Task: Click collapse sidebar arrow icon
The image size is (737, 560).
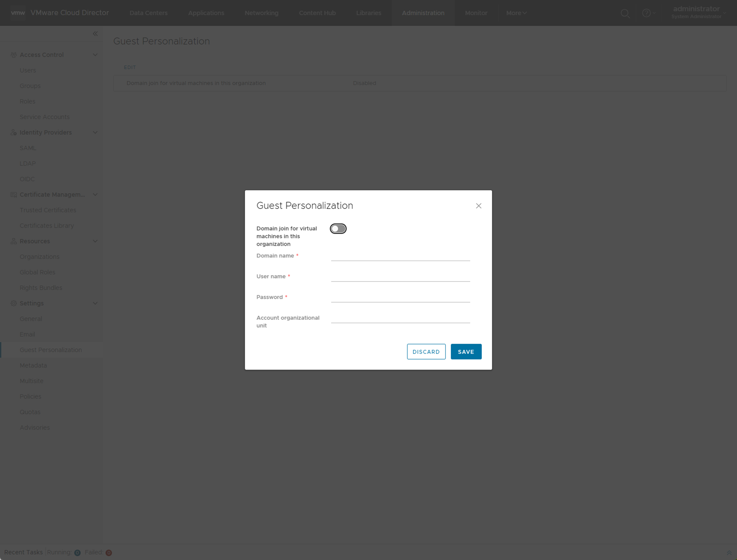Action: tap(95, 33)
